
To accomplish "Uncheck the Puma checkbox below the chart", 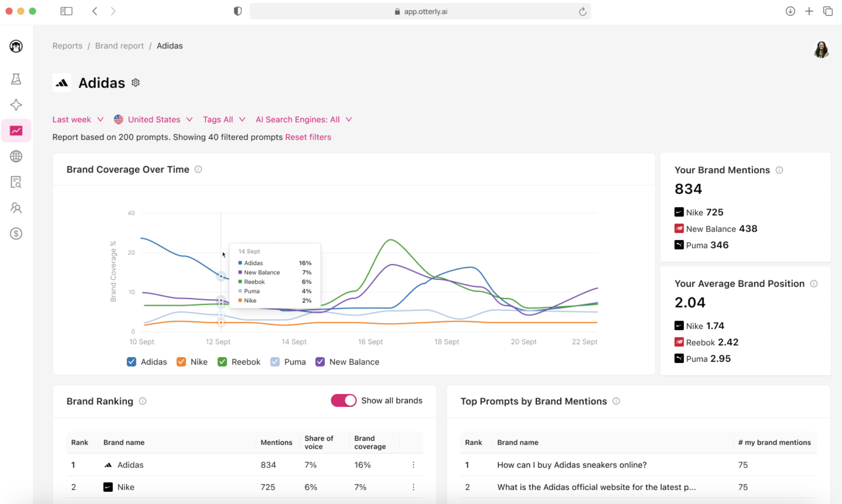I will point(275,362).
